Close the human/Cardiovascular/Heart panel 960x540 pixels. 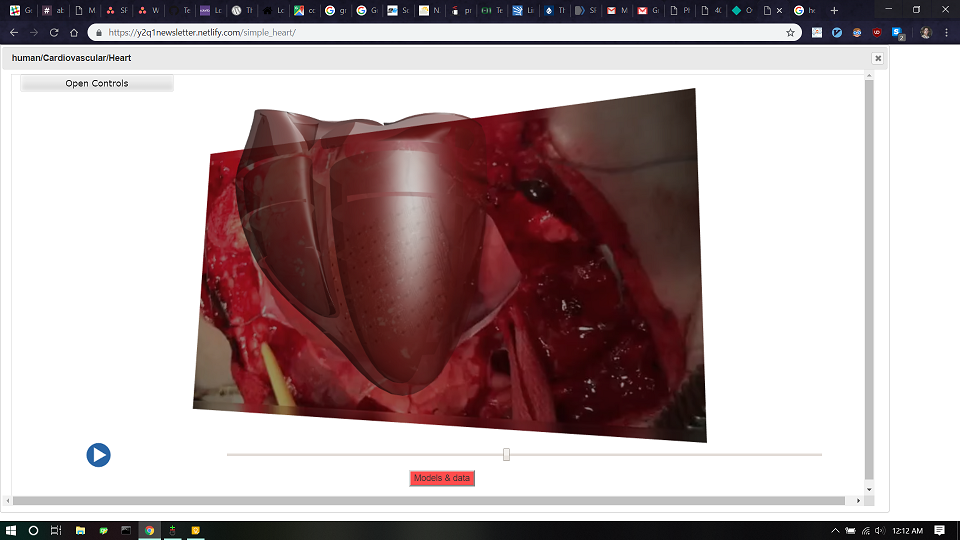click(x=878, y=58)
